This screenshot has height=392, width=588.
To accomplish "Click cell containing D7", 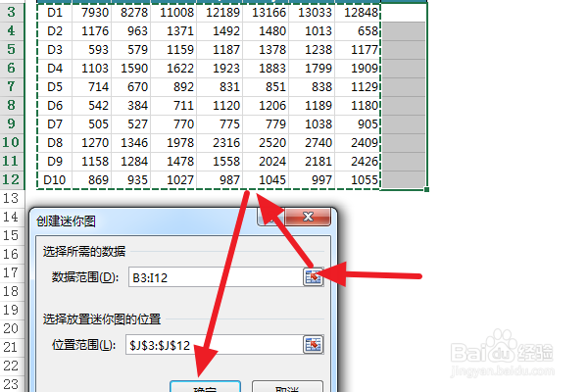I will click(x=55, y=123).
